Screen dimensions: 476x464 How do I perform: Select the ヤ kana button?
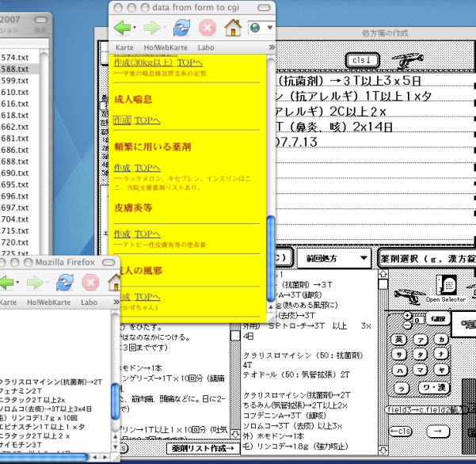point(441,369)
